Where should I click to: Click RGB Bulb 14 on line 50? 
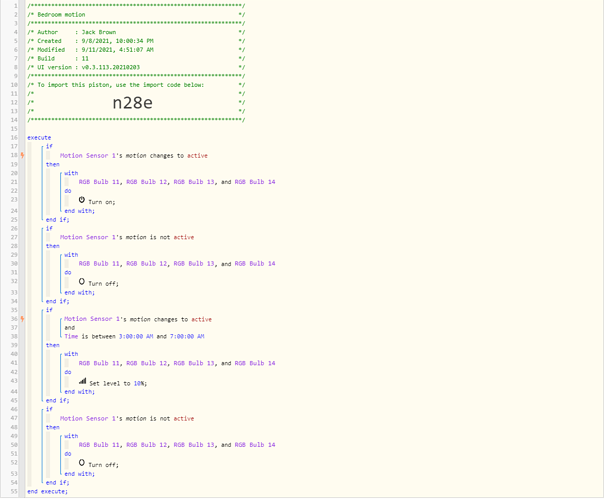coord(255,445)
